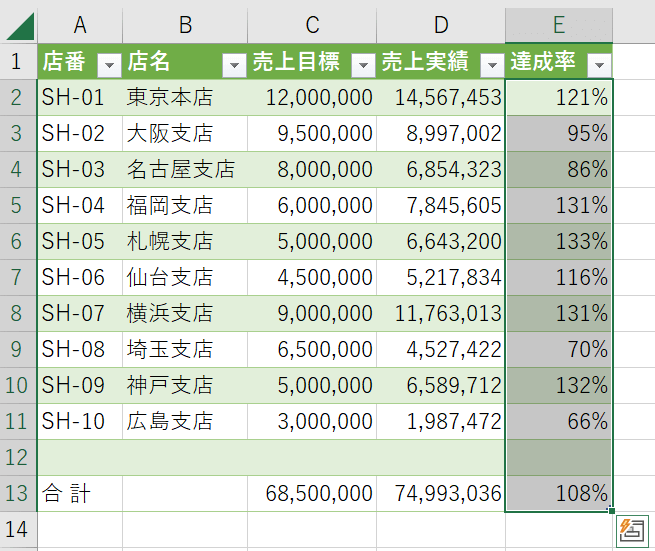
Task: Select the 74,993,036 total cell
Action: [x=441, y=493]
